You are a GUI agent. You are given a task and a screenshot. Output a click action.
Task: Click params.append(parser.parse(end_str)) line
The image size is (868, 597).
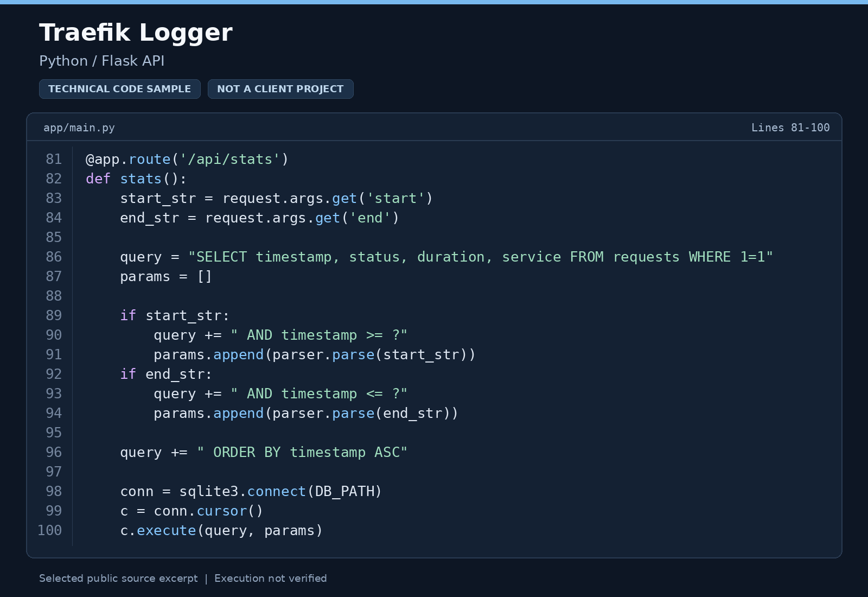click(x=306, y=413)
